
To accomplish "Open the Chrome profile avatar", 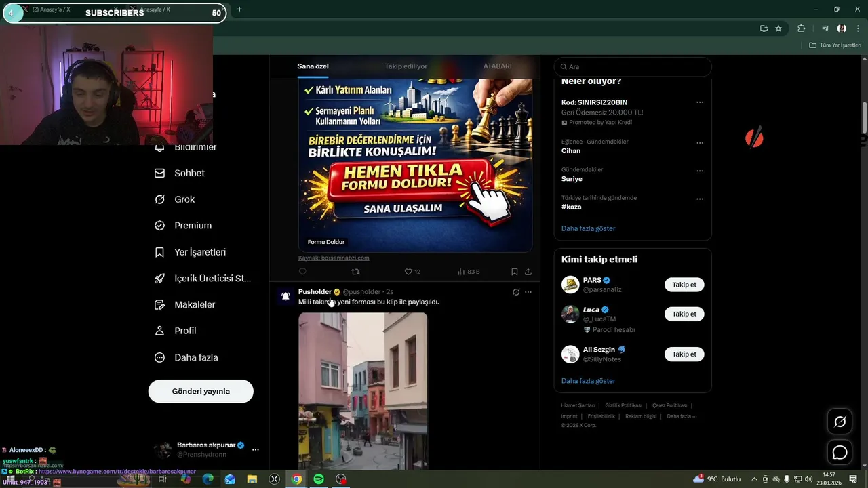I will [x=842, y=28].
